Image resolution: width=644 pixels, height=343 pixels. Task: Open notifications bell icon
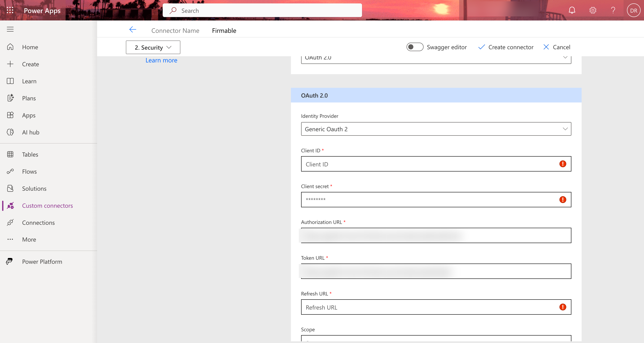point(572,10)
